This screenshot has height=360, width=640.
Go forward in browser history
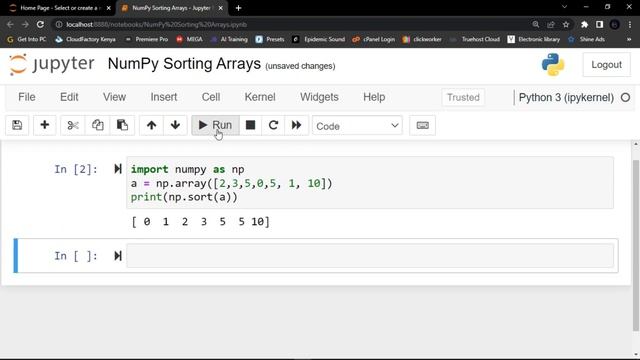click(25, 24)
